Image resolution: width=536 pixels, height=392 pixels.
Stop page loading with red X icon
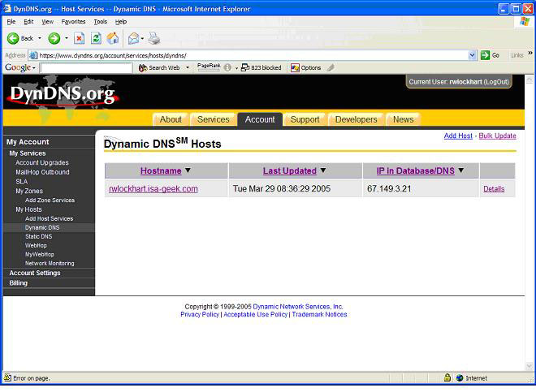click(x=79, y=38)
